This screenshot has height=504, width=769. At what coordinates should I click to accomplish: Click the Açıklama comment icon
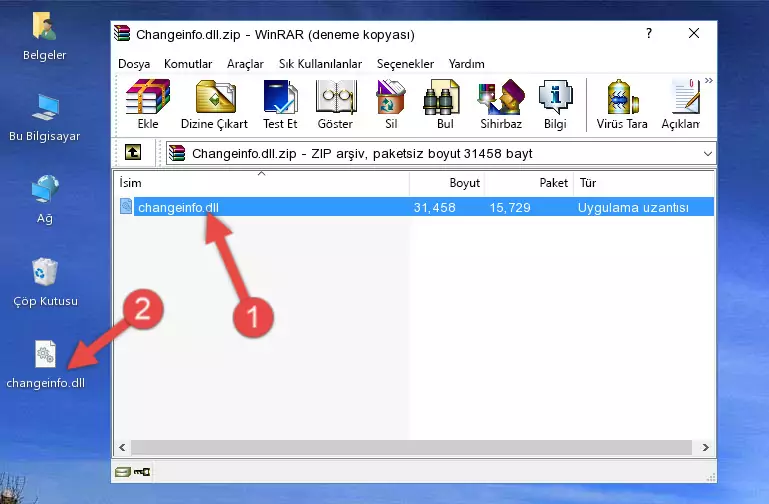coord(681,104)
